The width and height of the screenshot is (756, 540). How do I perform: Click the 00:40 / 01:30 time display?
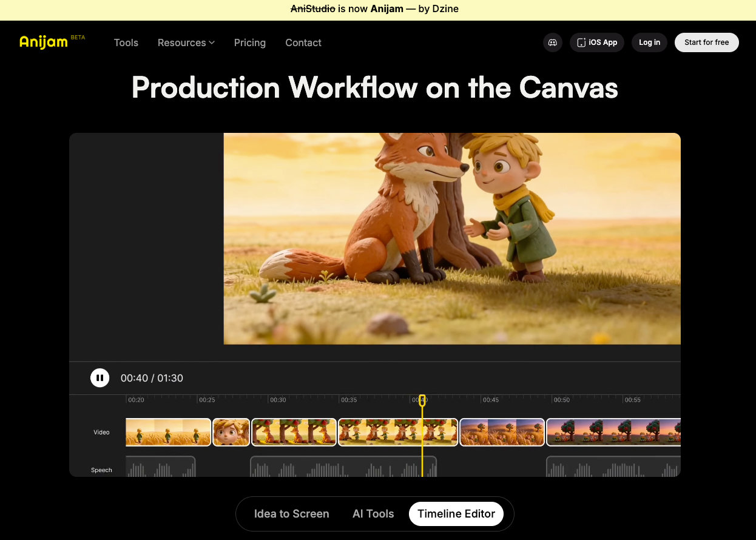152,378
